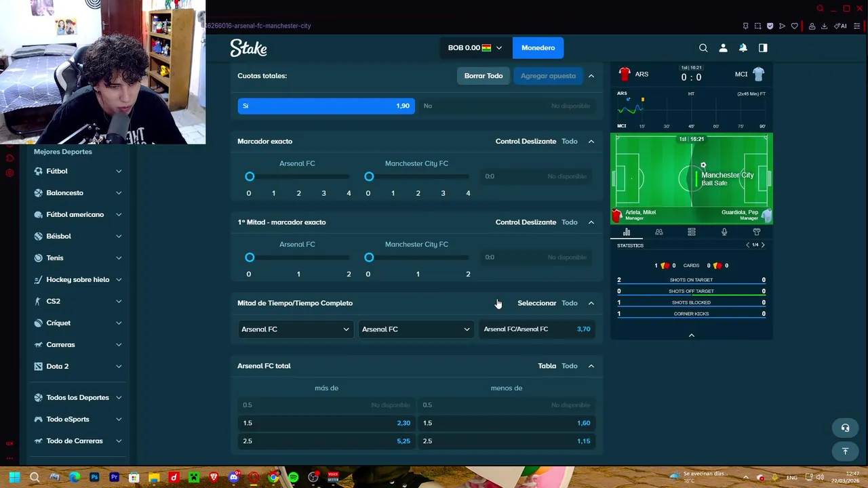Click the Borrar Todo button

(x=484, y=76)
